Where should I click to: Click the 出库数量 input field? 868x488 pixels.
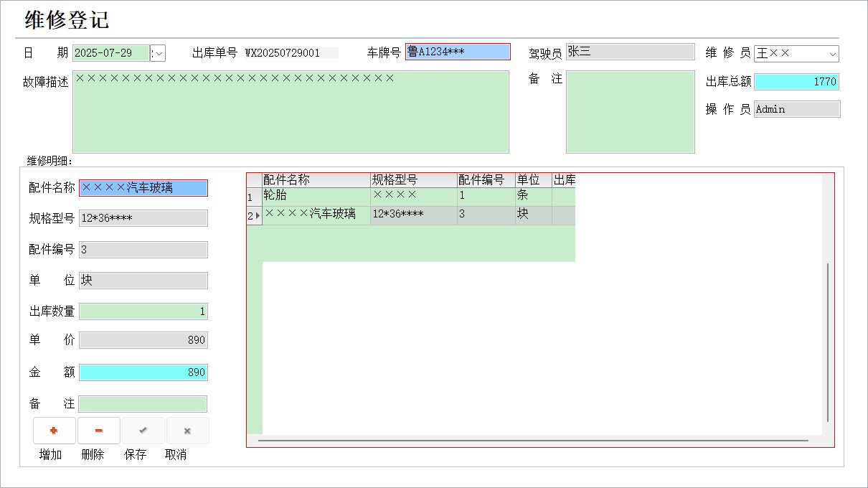(x=143, y=311)
